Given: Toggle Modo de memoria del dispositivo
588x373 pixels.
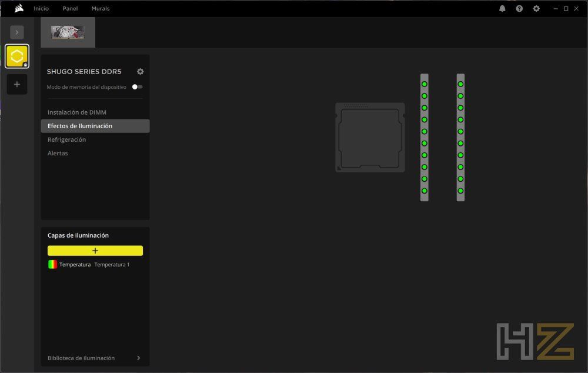Looking at the screenshot, I should tap(137, 86).
